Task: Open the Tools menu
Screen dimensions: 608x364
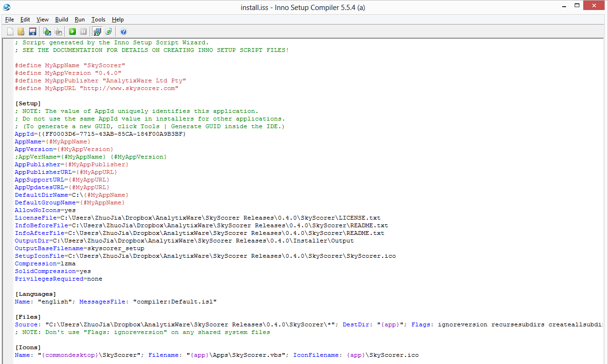Action: (98, 20)
